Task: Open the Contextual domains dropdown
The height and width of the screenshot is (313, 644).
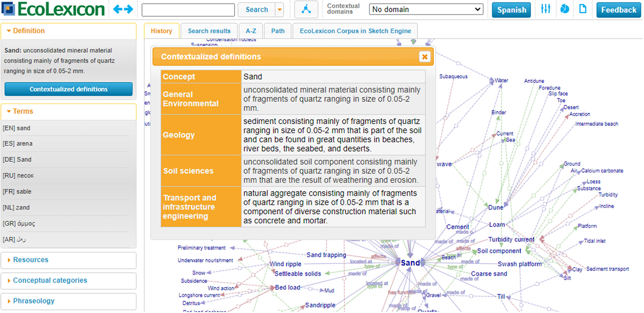Action: [x=426, y=9]
